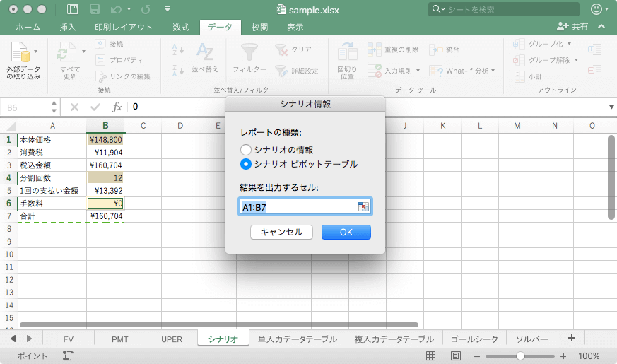The width and height of the screenshot is (617, 364).
Task: Click the zoom out minus button
Action: pyautogui.click(x=477, y=356)
